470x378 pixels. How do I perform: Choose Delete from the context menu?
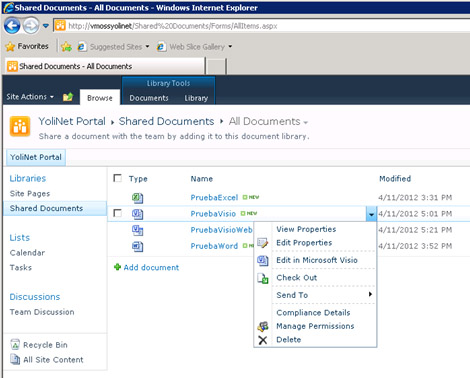coord(289,340)
